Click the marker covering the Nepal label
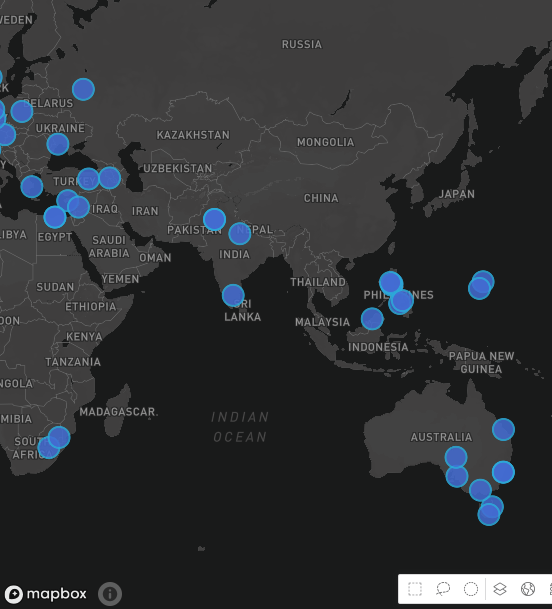This screenshot has width=552, height=609. pyautogui.click(x=240, y=233)
